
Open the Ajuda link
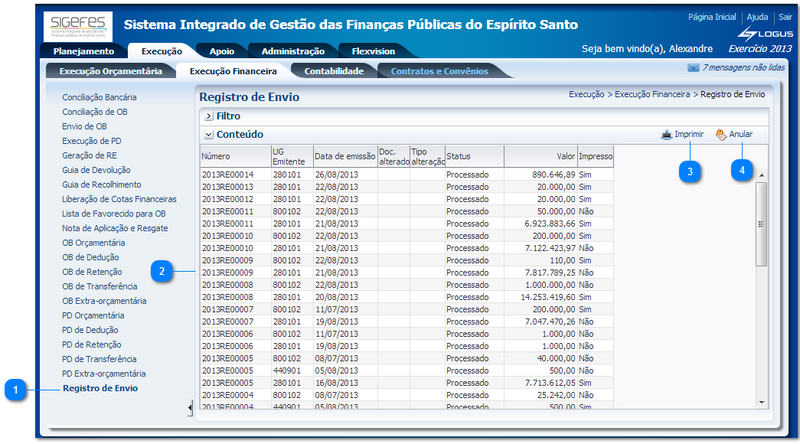click(757, 17)
